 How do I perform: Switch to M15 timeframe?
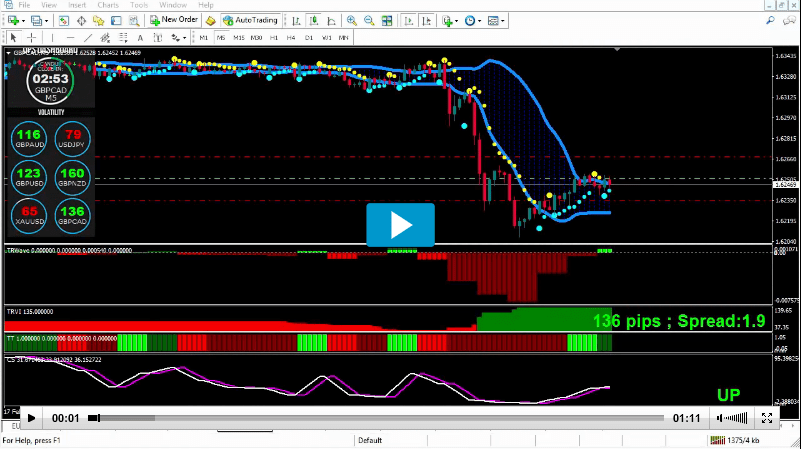click(x=239, y=37)
